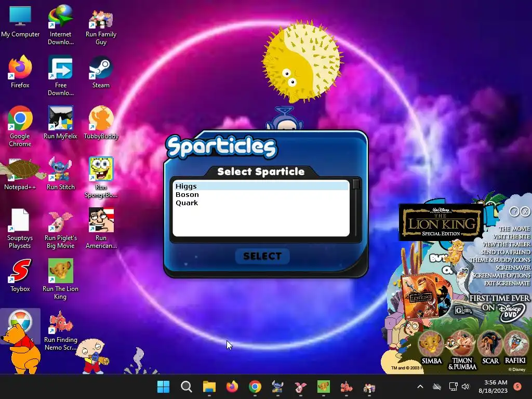The height and width of the screenshot is (399, 532).
Task: Click SCREENSAVER in Lion King menu
Action: (x=513, y=268)
